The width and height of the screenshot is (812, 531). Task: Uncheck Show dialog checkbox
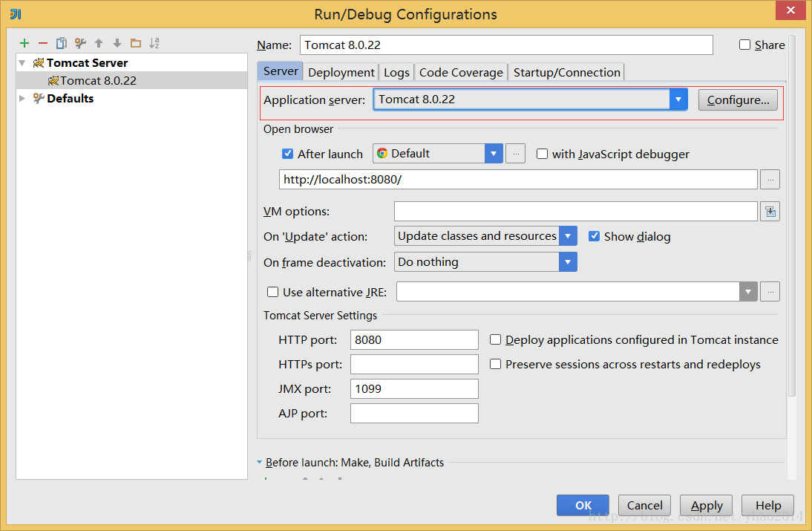594,236
